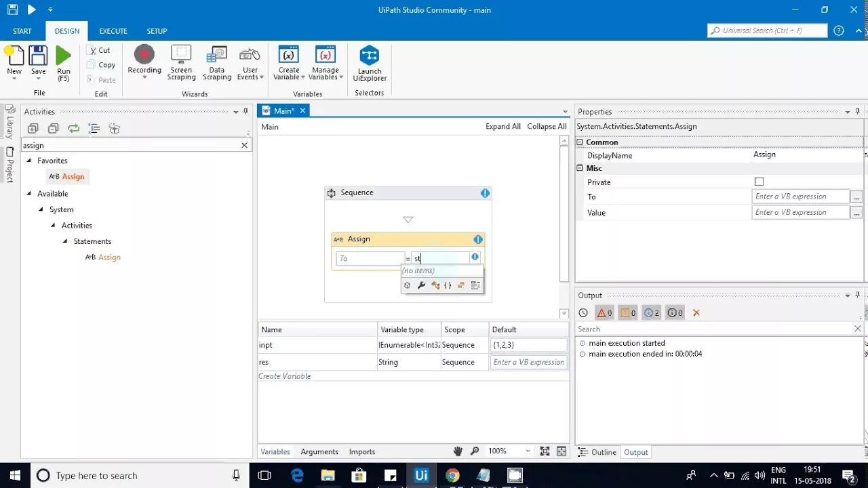Toggle the Output timestamps clock icon
This screenshot has width=868, height=488.
coord(583,312)
